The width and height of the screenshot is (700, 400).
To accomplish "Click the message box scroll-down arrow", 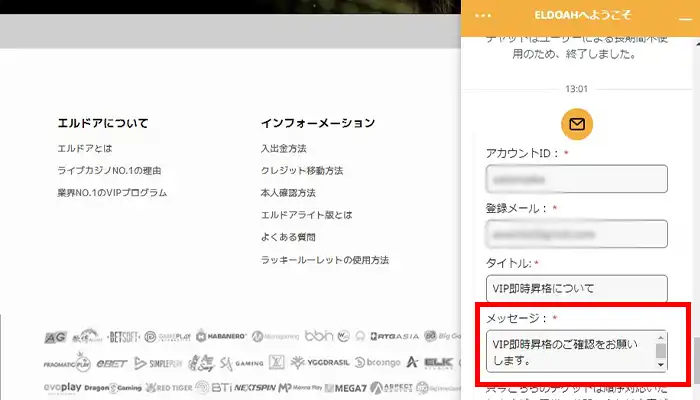I will pos(661,365).
